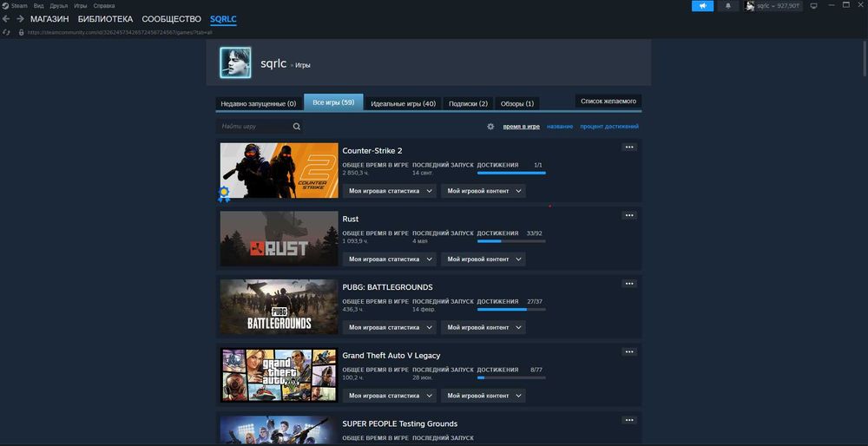Click the Steam logo menu
The image size is (868, 446).
point(15,5)
